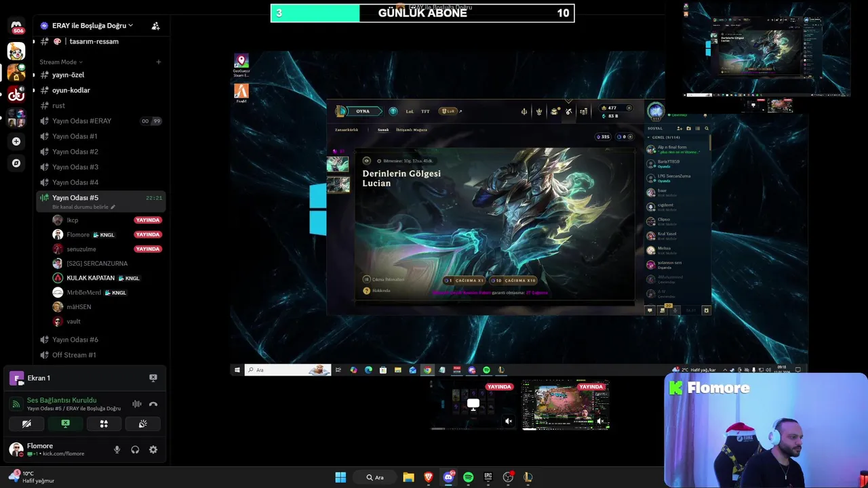868x488 pixels.
Task: Open noise suppression waveform icon
Action: [x=137, y=404]
